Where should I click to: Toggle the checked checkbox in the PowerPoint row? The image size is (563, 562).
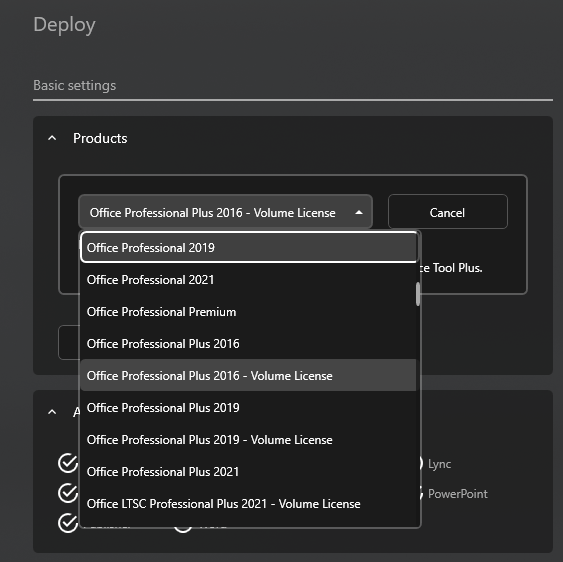click(68, 493)
